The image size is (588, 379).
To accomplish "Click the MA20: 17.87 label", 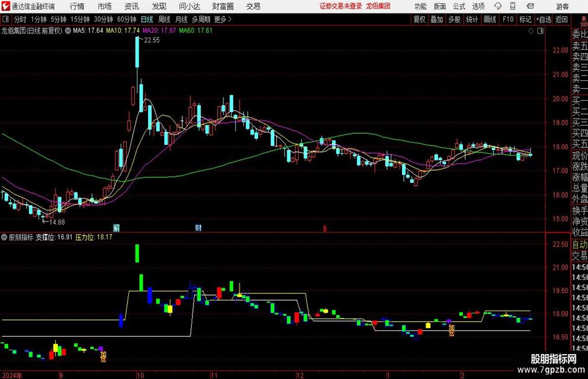I will (x=159, y=30).
